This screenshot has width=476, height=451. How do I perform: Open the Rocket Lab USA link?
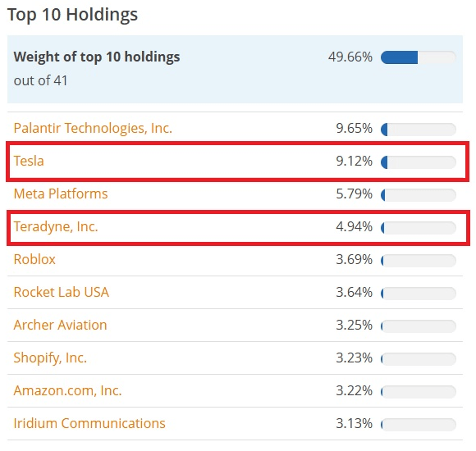(x=62, y=293)
